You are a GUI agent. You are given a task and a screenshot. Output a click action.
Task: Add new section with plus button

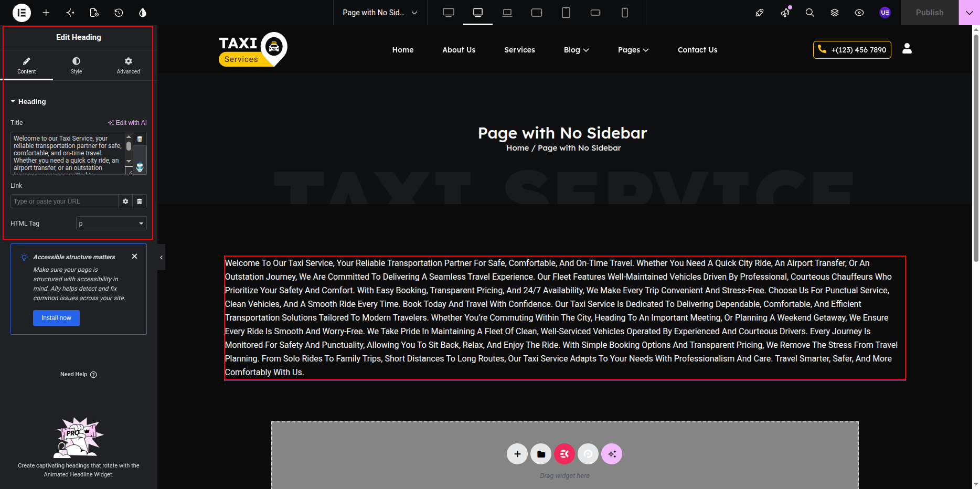pyautogui.click(x=517, y=454)
